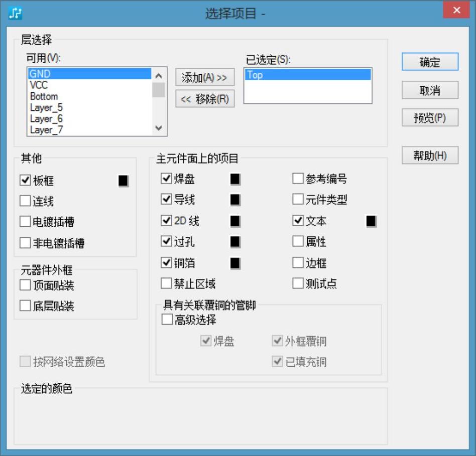The height and width of the screenshot is (456, 476).
Task: Select Layer_6 in available list
Action: pos(89,118)
